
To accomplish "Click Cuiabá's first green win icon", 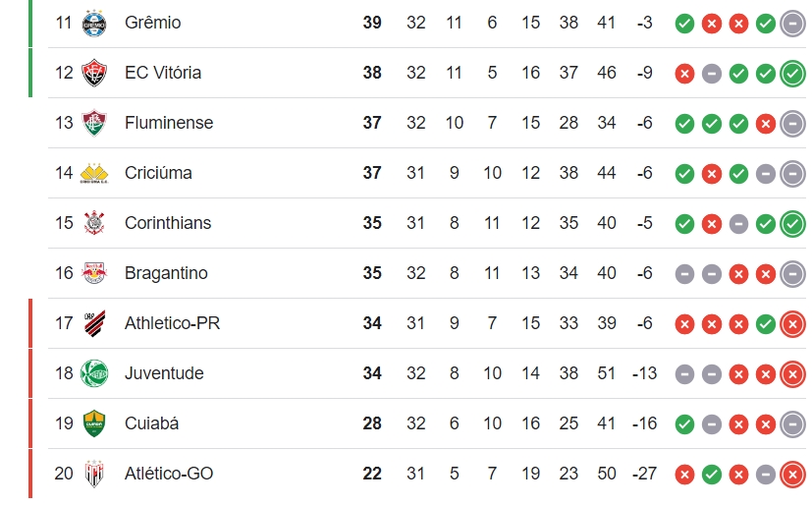I will coord(684,424).
